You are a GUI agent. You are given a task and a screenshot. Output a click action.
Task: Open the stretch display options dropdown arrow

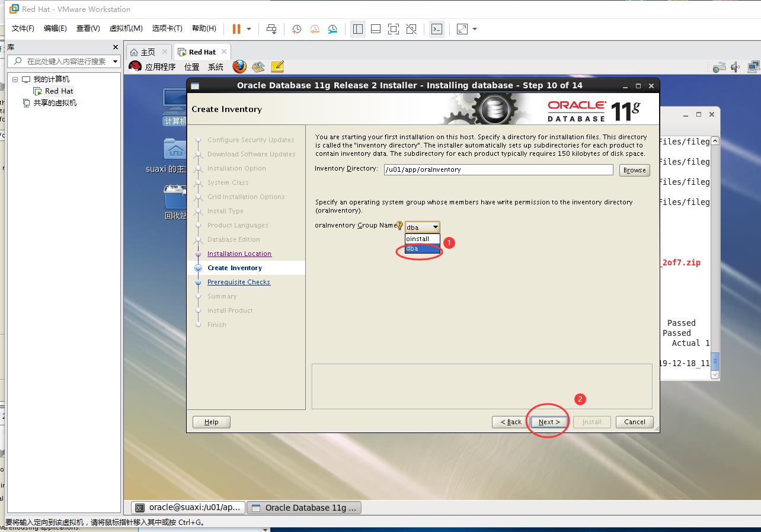475,29
